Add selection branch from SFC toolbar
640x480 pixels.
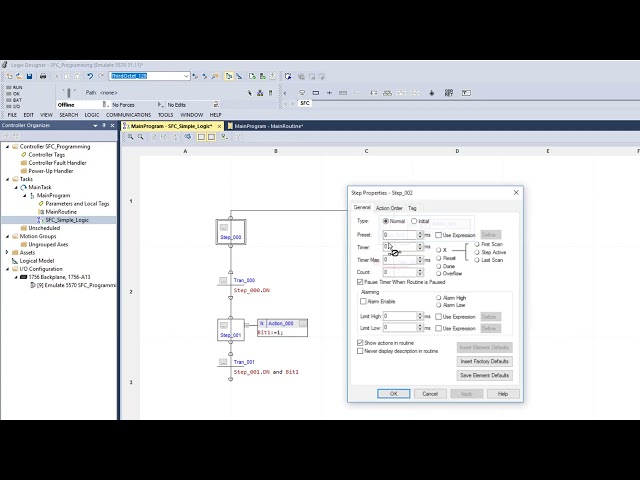click(373, 93)
